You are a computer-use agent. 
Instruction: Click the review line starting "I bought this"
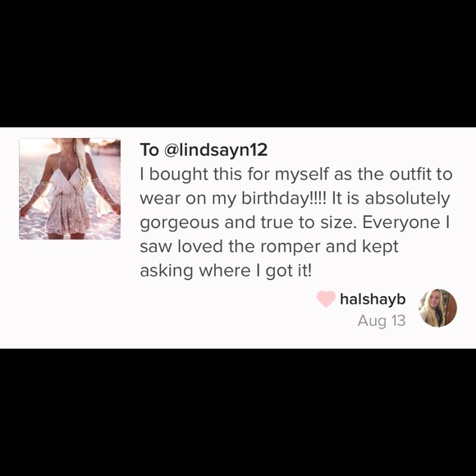(x=296, y=175)
